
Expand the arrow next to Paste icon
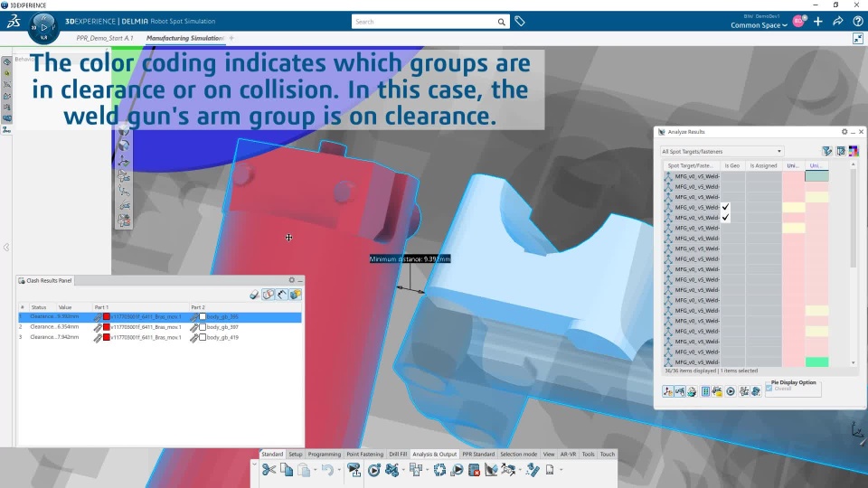coord(315,470)
